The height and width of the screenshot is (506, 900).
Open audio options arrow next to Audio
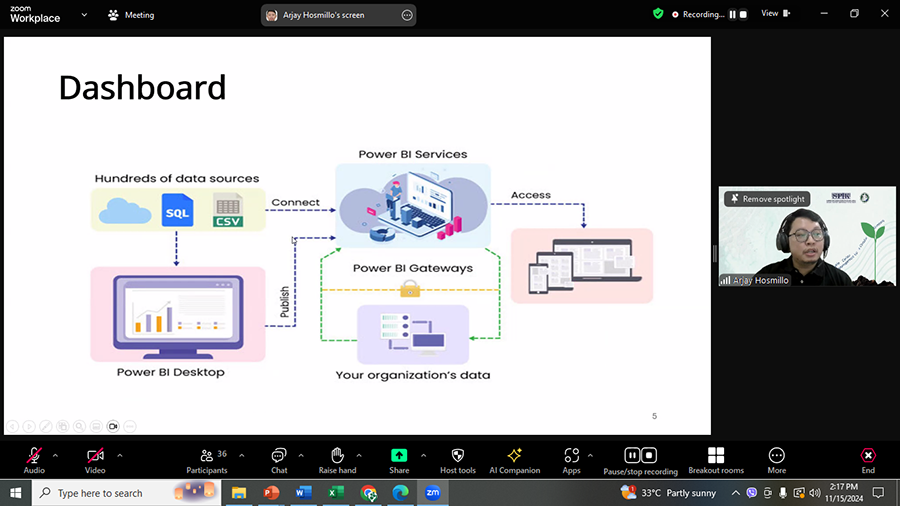pyautogui.click(x=55, y=456)
